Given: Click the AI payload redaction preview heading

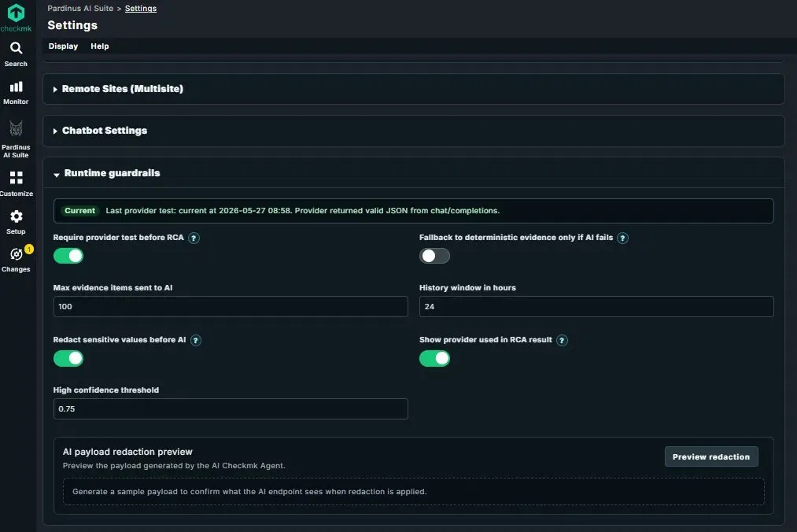Looking at the screenshot, I should click(127, 452).
